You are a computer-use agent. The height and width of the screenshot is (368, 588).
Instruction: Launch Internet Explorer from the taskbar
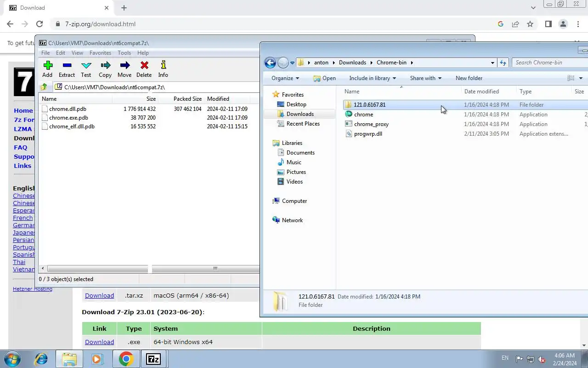click(41, 359)
